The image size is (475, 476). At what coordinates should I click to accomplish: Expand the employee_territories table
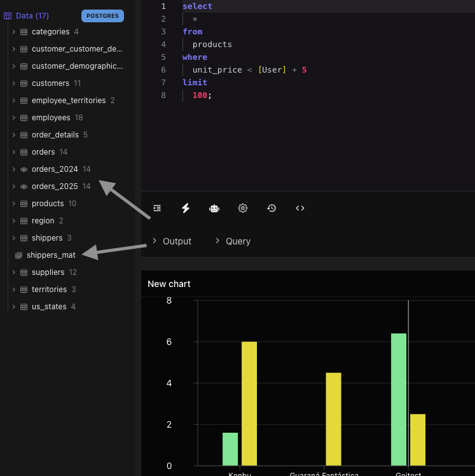13,101
